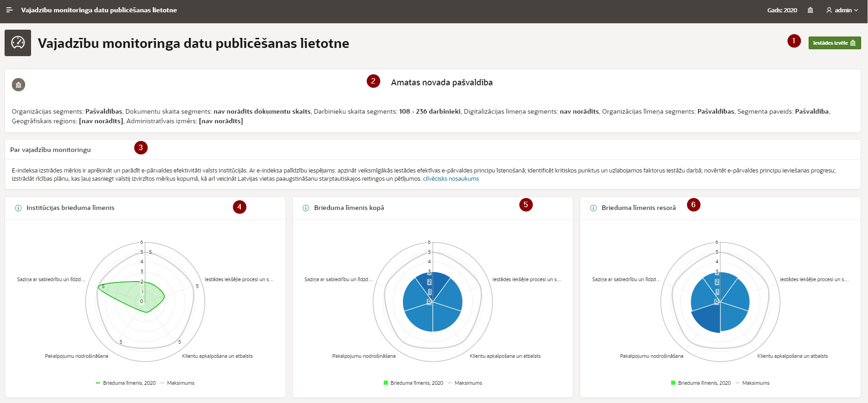Toggle Maksimums legend in Brieduma līmenis kopā chart
The image size is (868, 403).
[x=468, y=383]
